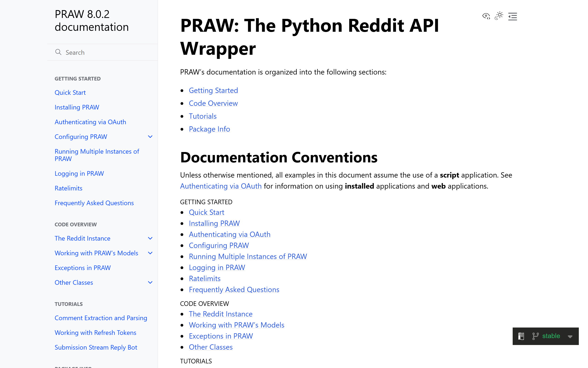Open Running Multiple Instances of PRAW sidebar link

[x=97, y=155]
